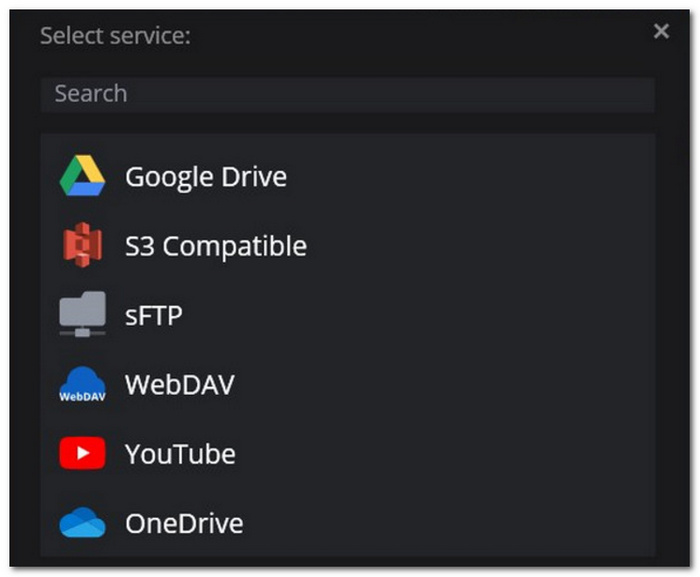The height and width of the screenshot is (577, 700).
Task: Close the Select service dialog
Action: 661,31
